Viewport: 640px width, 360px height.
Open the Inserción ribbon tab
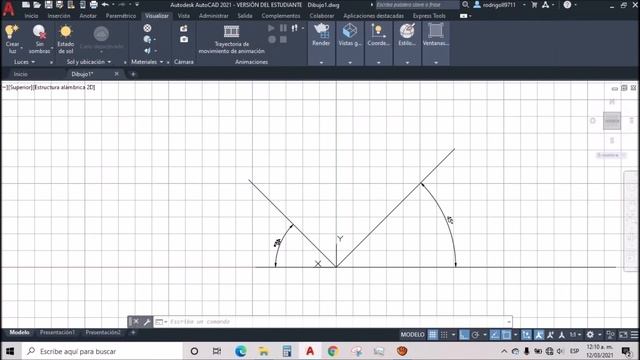point(59,16)
